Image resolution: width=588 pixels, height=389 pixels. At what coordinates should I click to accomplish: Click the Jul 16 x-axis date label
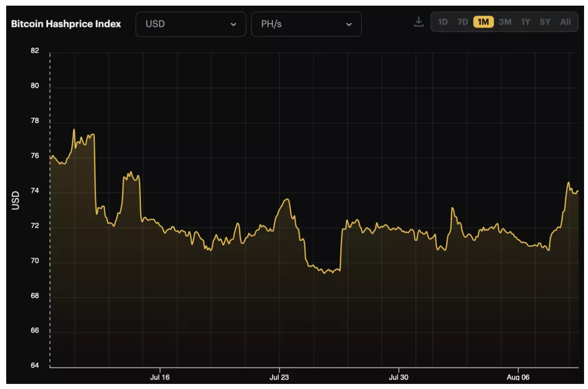coord(160,377)
